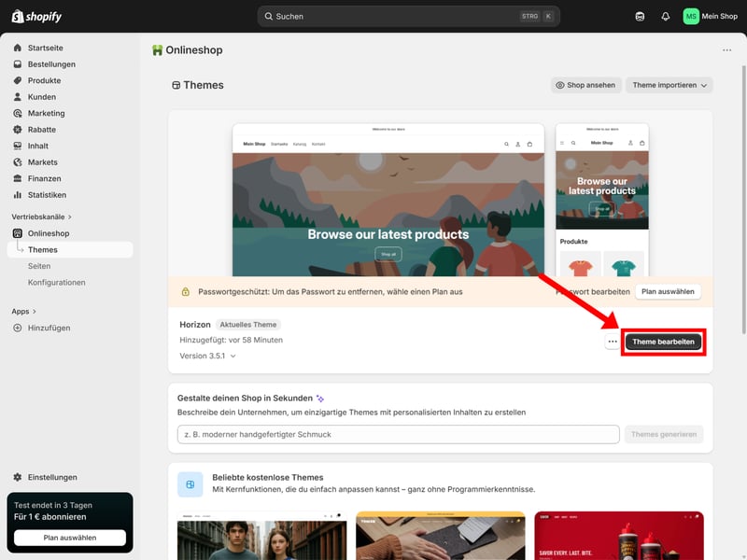
Task: Click the Shopify logo in top bar
Action: 37,16
